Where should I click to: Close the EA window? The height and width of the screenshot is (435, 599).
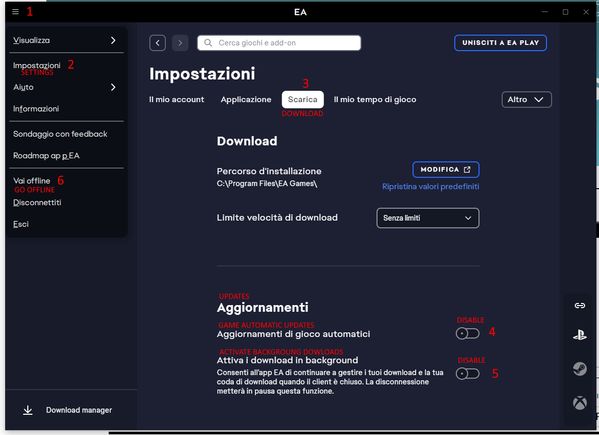pos(586,12)
